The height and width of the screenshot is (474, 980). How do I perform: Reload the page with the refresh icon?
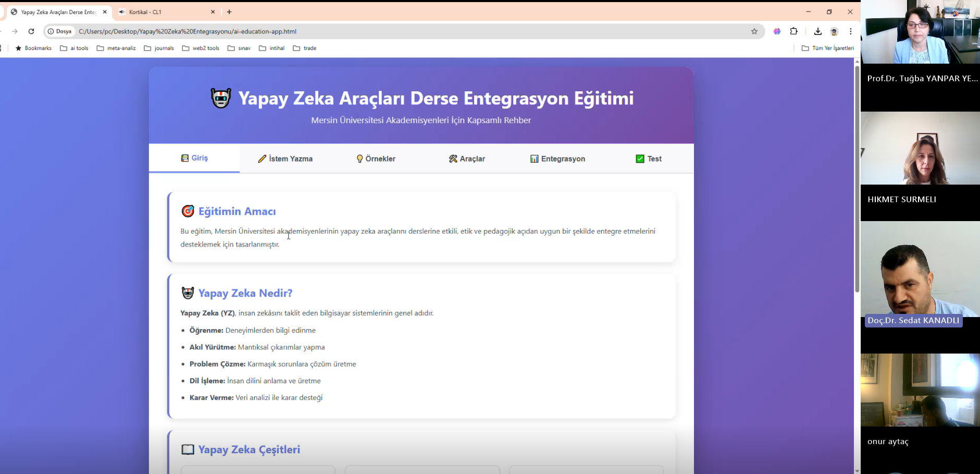pyautogui.click(x=31, y=31)
